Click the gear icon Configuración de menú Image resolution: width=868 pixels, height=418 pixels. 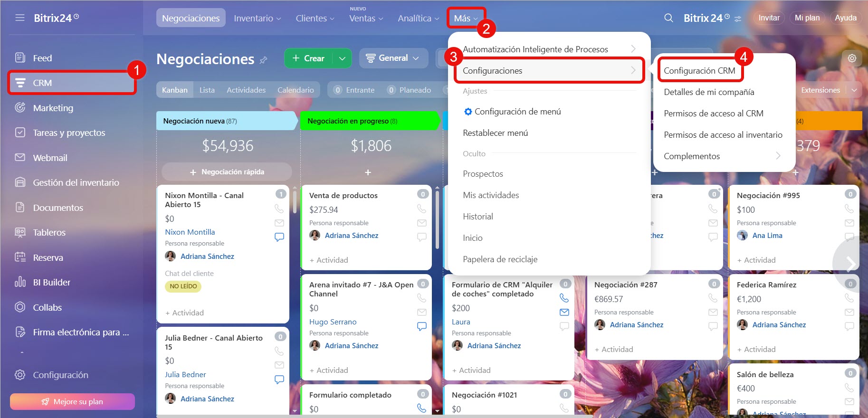coord(468,112)
